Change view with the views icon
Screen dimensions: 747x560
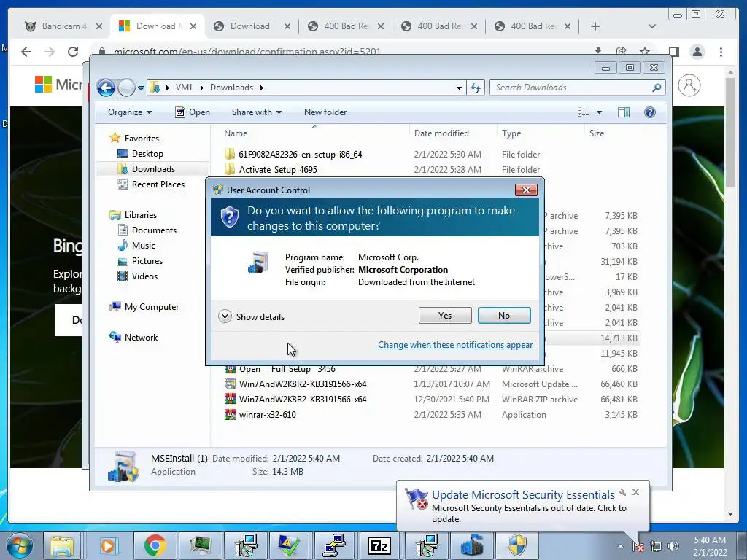[x=584, y=112]
